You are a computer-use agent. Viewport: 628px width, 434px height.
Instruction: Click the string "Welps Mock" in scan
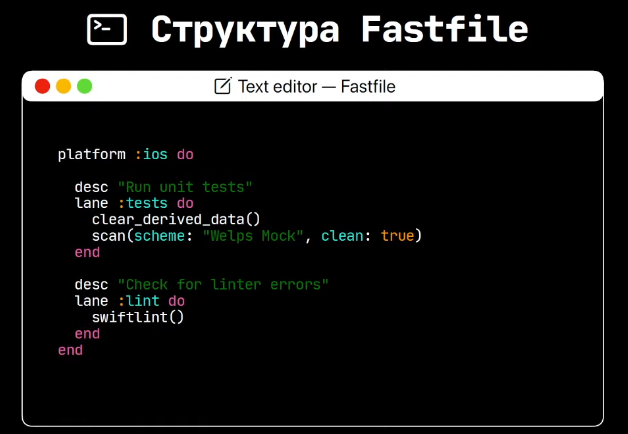point(253,236)
